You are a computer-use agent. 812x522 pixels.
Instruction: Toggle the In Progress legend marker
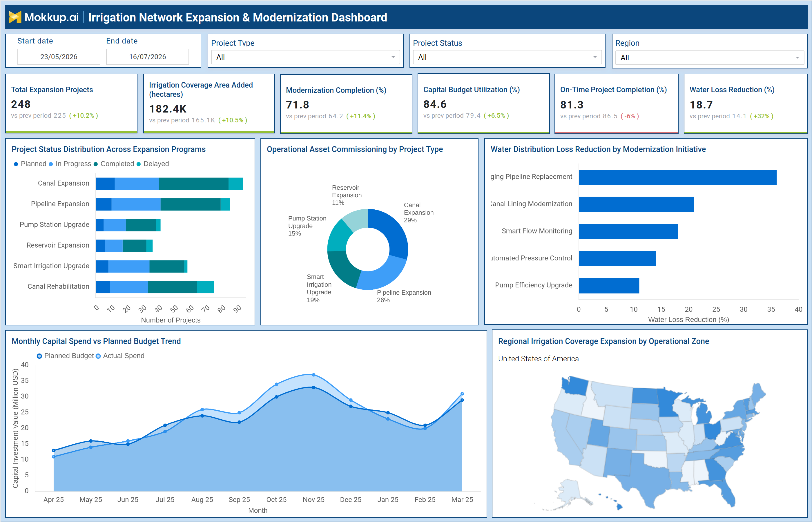(51, 164)
